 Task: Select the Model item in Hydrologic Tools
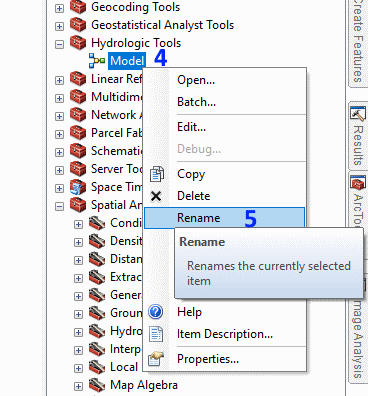[x=127, y=61]
